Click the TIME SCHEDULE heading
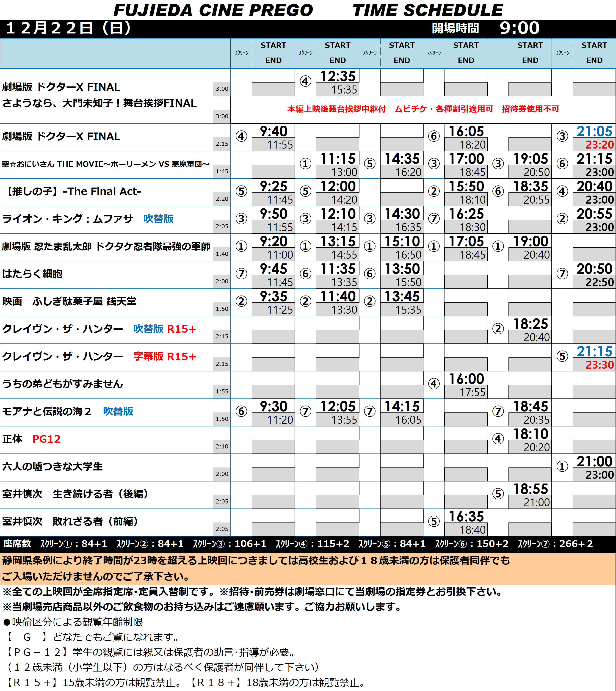Screen dimensions: 616x691 (x=428, y=10)
